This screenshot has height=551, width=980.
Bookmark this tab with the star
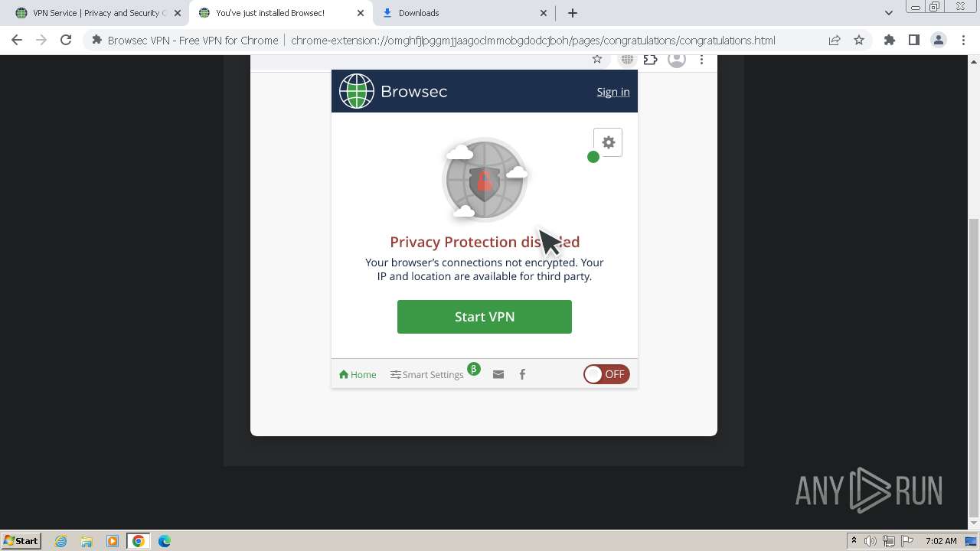(x=859, y=41)
